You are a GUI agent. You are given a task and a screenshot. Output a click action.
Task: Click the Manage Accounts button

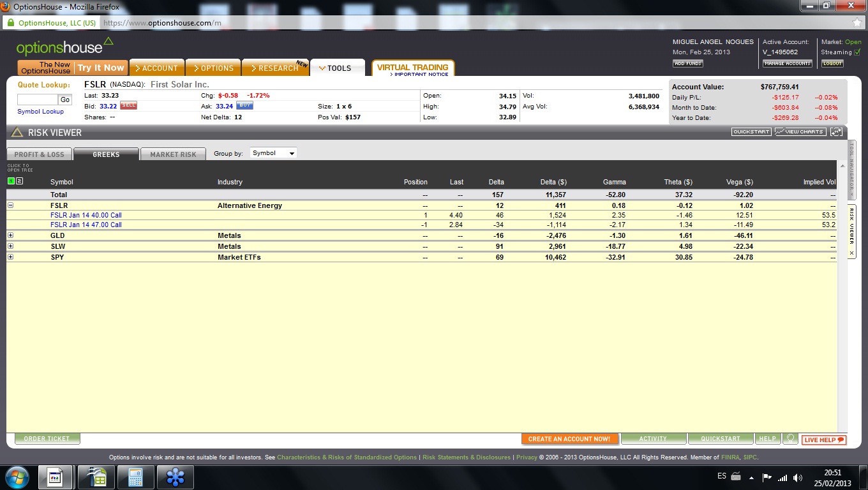pos(788,64)
